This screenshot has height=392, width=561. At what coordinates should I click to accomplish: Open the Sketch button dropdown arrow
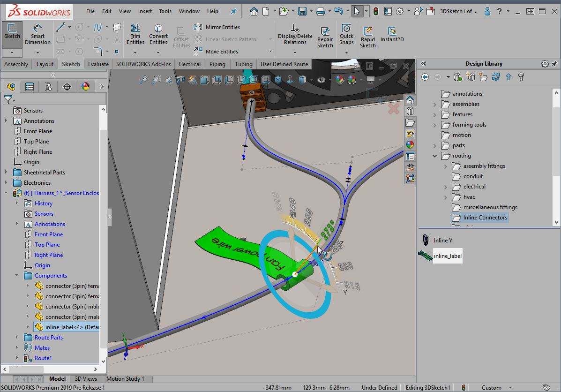pos(12,53)
